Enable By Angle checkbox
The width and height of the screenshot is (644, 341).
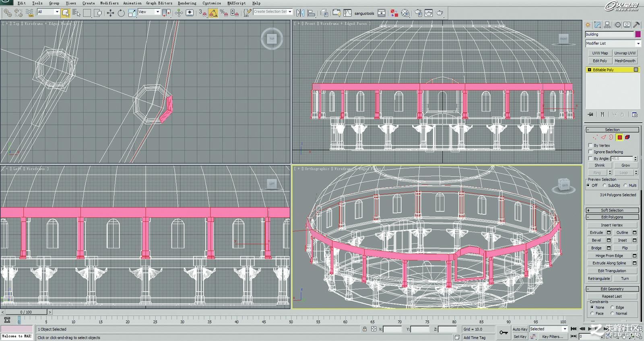click(590, 158)
